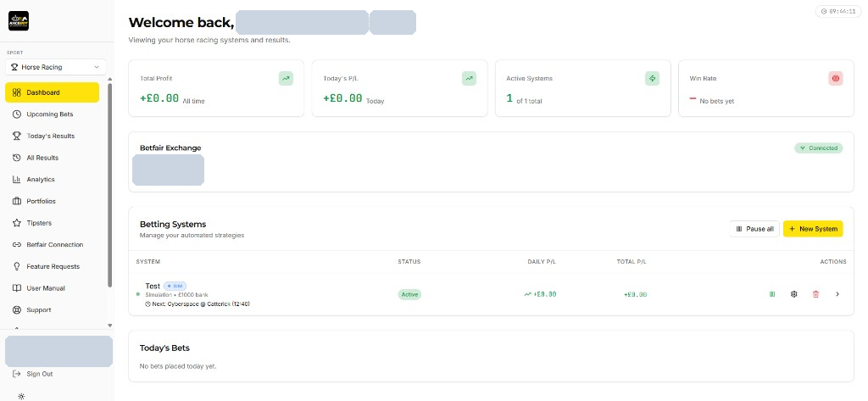Create a New System
The height and width of the screenshot is (401, 868).
pyautogui.click(x=813, y=229)
